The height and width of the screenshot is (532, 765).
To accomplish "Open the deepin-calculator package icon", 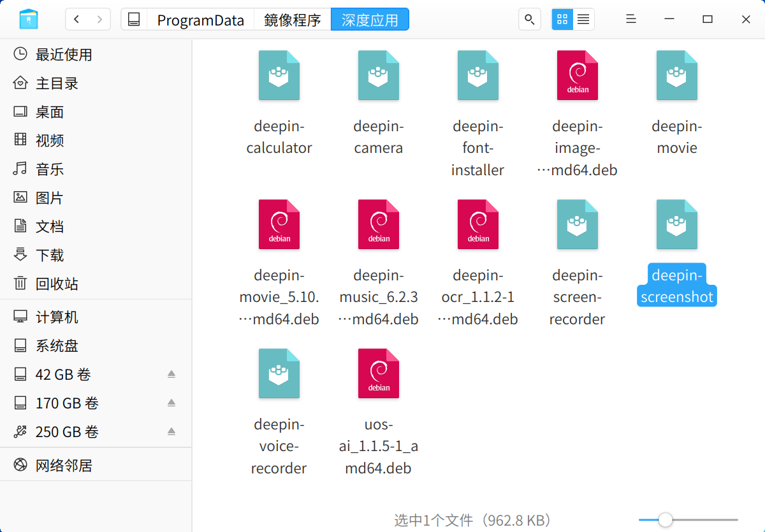I will 279,75.
